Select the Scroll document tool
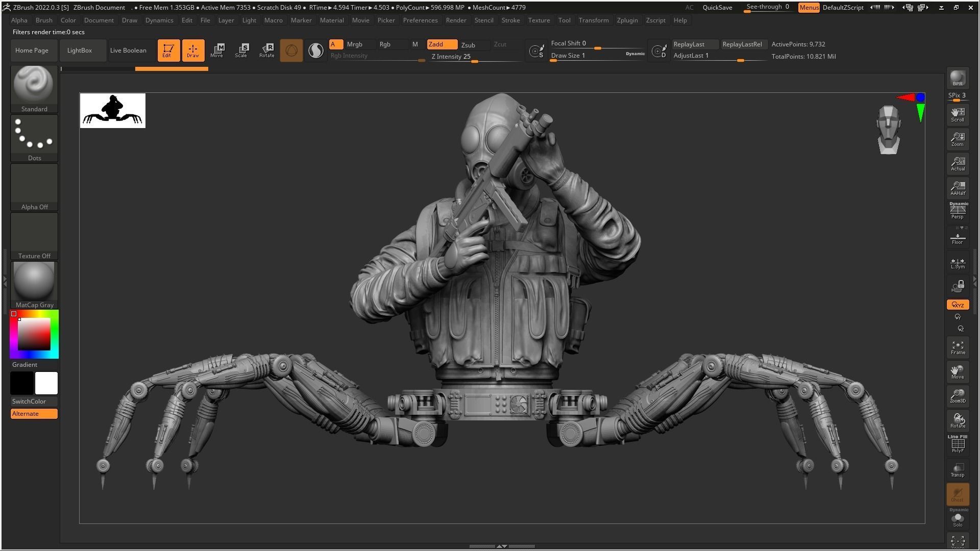Image resolution: width=980 pixels, height=551 pixels. pos(958,114)
